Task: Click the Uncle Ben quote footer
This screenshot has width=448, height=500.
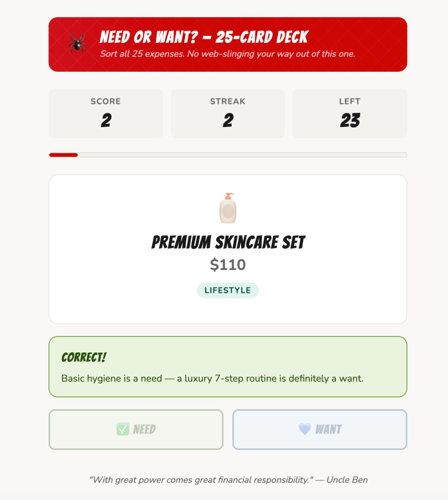Action: tap(228, 479)
